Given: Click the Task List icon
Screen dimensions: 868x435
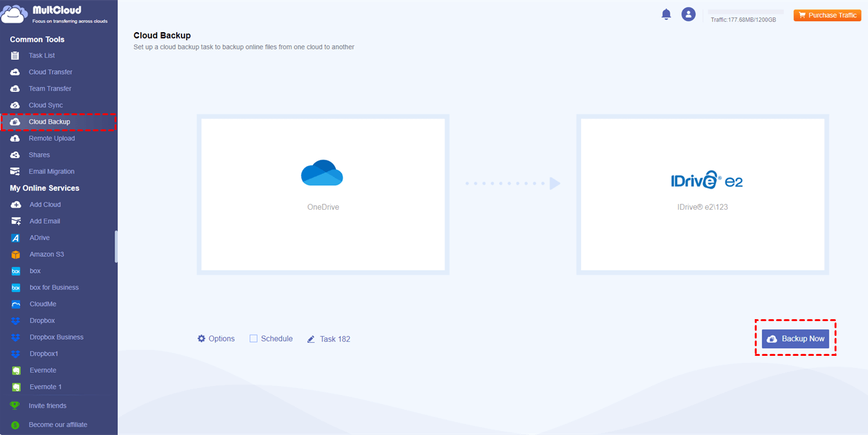Looking at the screenshot, I should 15,55.
